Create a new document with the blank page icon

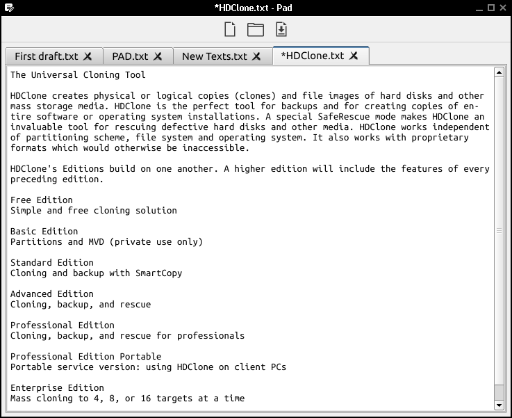(230, 29)
